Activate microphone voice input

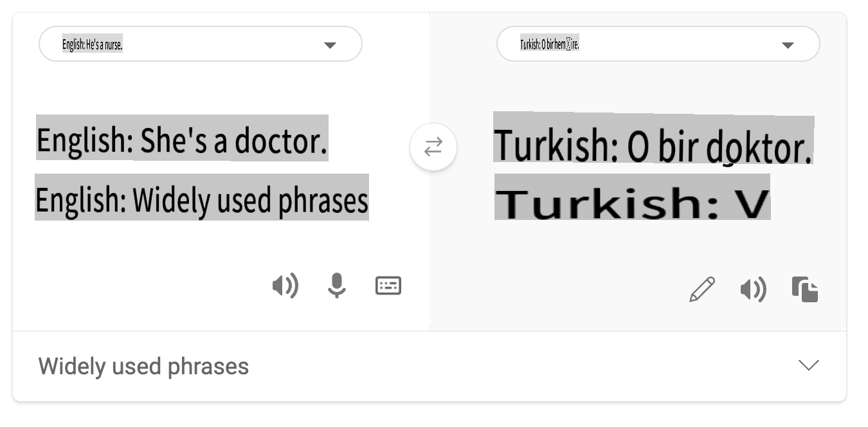pyautogui.click(x=336, y=286)
